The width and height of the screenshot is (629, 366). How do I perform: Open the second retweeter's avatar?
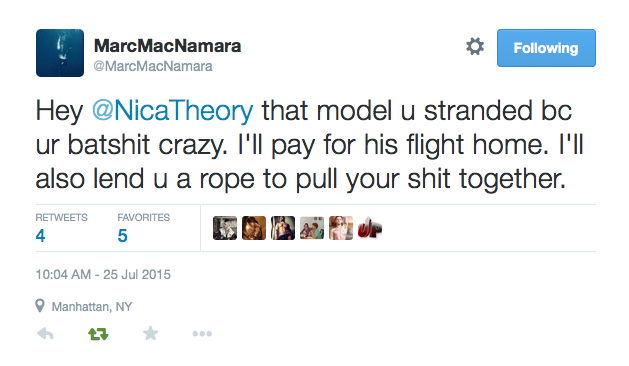click(254, 228)
